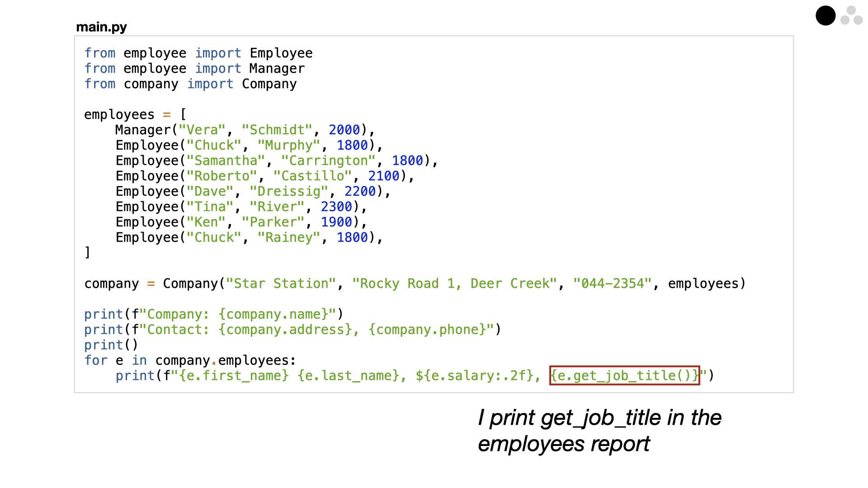
Task: Click the black circle logo top right
Action: [826, 16]
